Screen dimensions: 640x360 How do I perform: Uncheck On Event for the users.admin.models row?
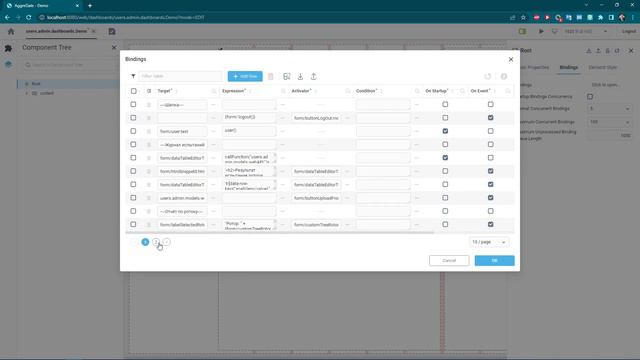tap(490, 198)
